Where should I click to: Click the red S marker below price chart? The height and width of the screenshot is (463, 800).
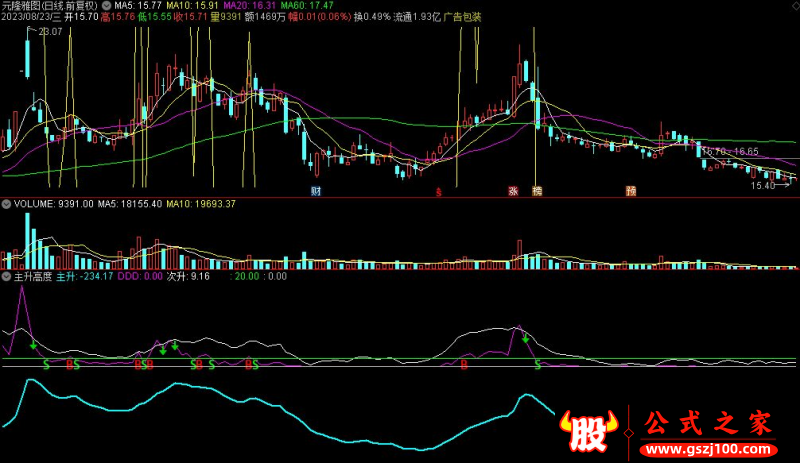coord(438,192)
